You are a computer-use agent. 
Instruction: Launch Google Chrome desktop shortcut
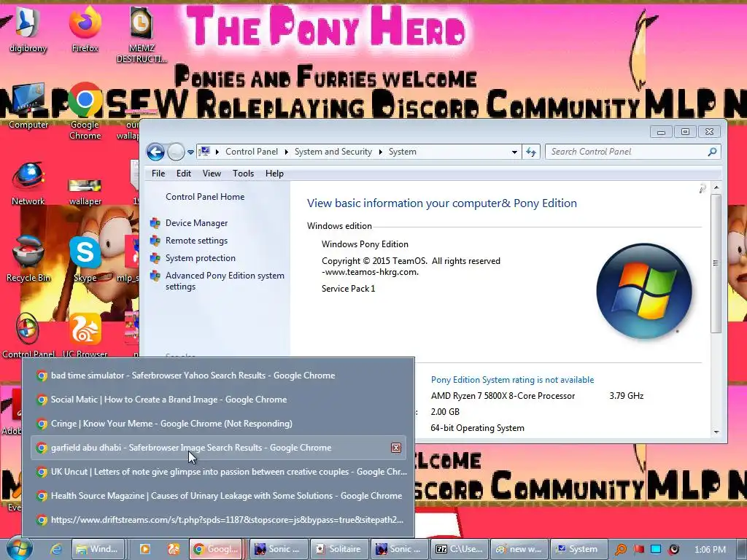(x=85, y=112)
